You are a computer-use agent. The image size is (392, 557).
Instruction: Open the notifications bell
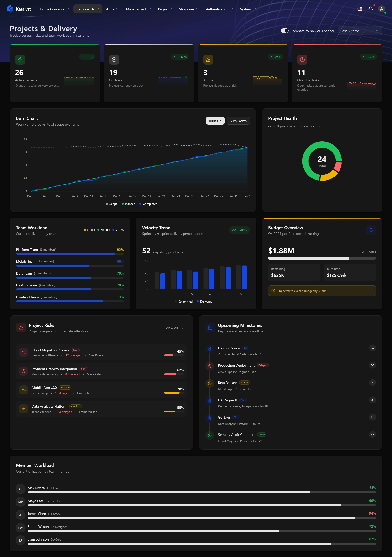pos(370,9)
